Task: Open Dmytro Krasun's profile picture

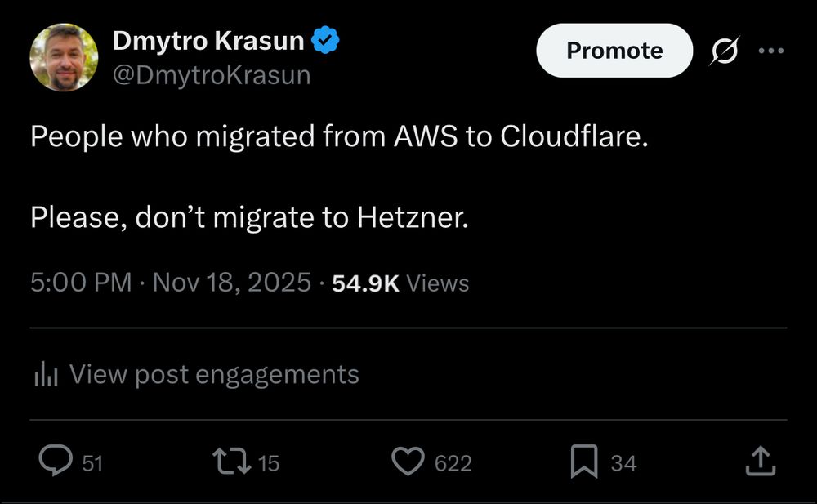Action: click(x=64, y=57)
